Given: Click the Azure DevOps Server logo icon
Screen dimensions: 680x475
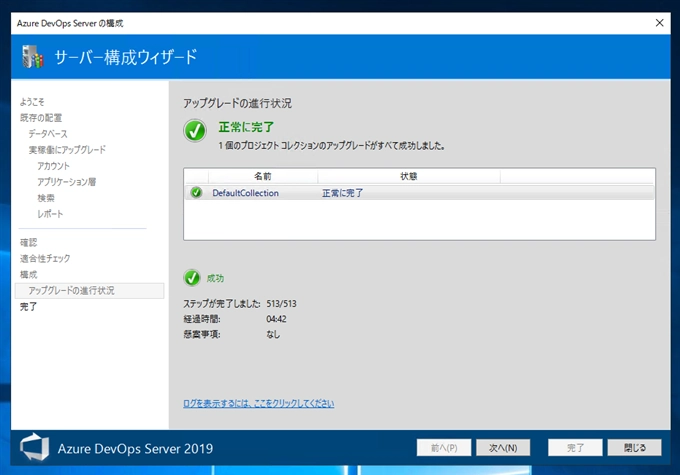Looking at the screenshot, I should 35,447.
